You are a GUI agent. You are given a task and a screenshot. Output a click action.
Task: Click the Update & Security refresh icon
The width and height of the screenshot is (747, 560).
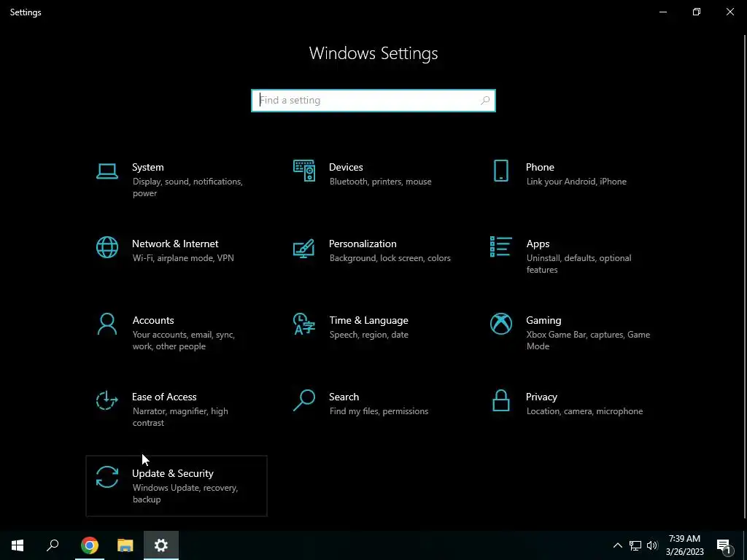click(107, 477)
